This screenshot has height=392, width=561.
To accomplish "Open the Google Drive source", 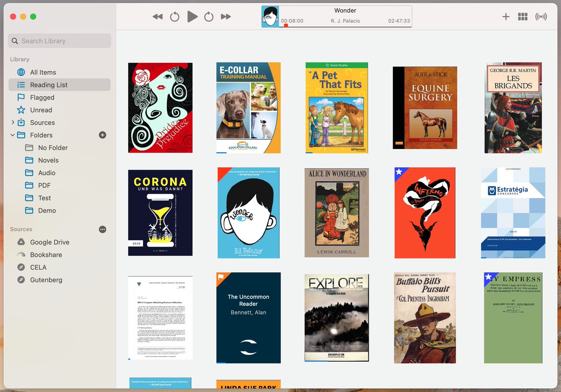I will pyautogui.click(x=59, y=242).
